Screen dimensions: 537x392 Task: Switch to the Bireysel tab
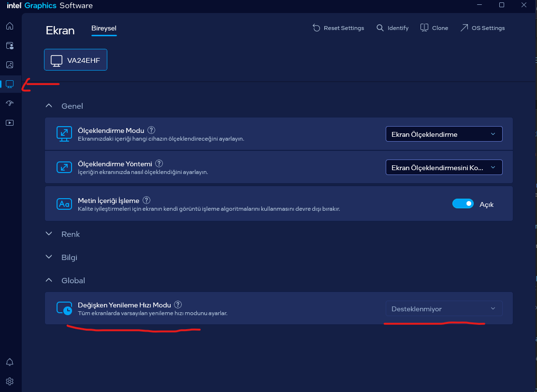[x=104, y=29]
